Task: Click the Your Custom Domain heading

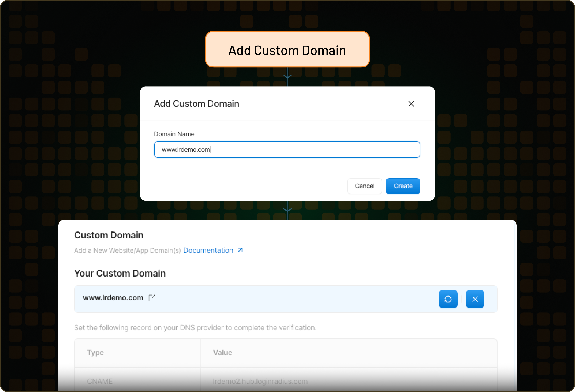Action: [x=120, y=273]
